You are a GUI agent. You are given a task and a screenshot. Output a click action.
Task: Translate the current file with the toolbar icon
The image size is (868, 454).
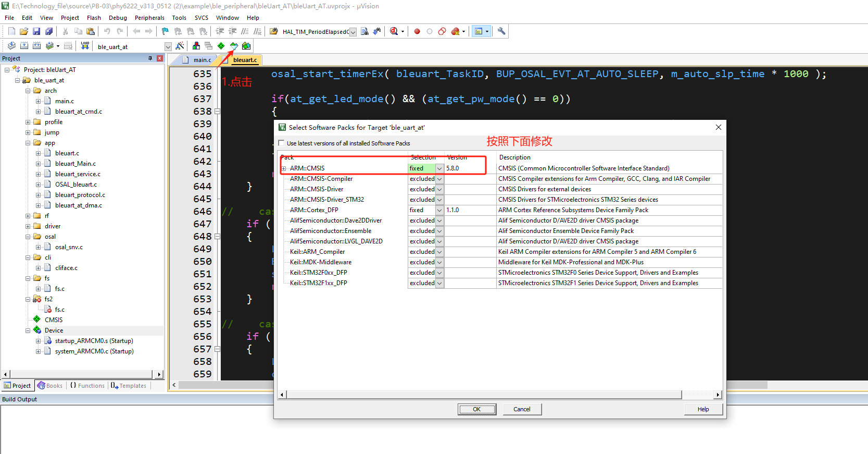pyautogui.click(x=11, y=46)
